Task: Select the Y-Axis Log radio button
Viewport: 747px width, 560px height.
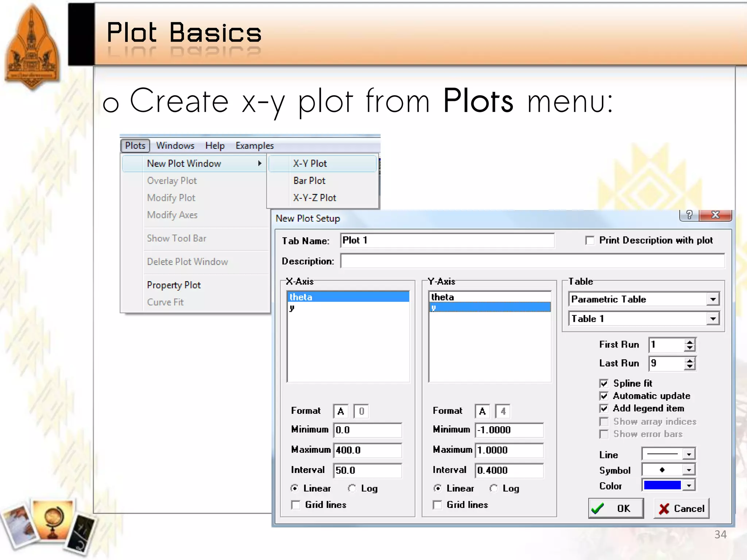Action: tap(494, 488)
